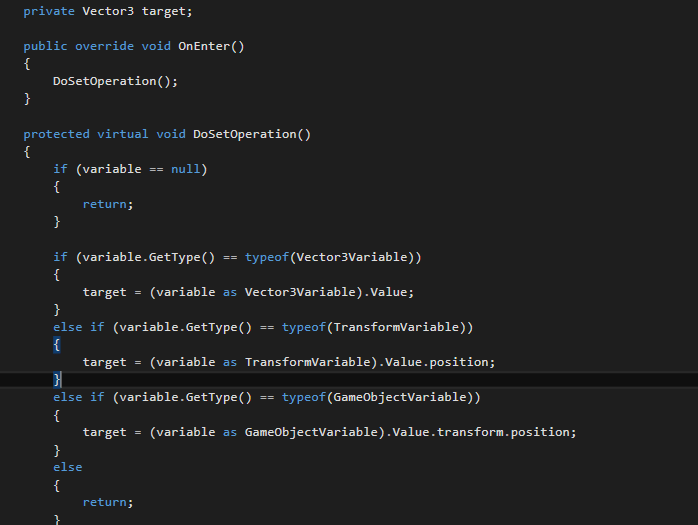Click 'GameObjectVariable' inside the typeof expression
This screenshot has height=525, width=698.
(402, 397)
